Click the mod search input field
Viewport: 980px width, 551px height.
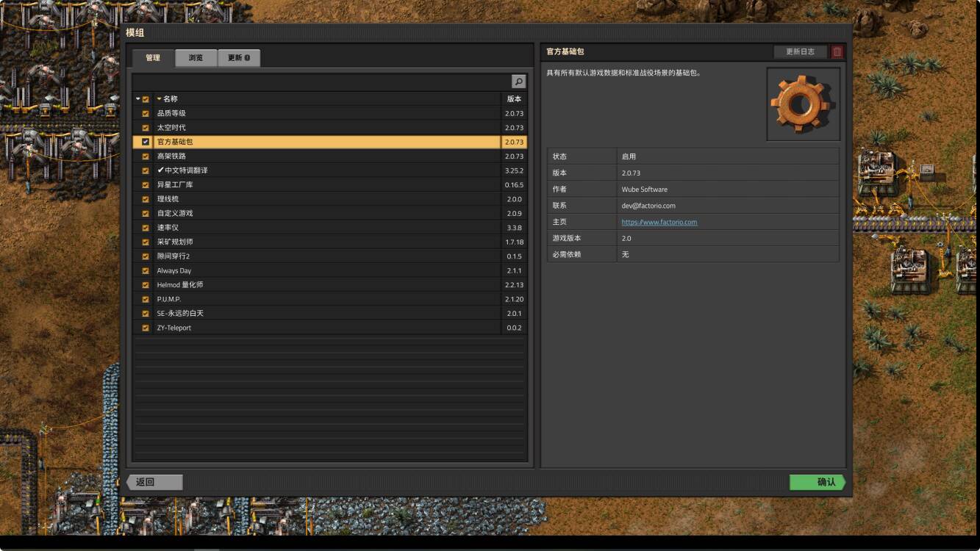point(321,82)
